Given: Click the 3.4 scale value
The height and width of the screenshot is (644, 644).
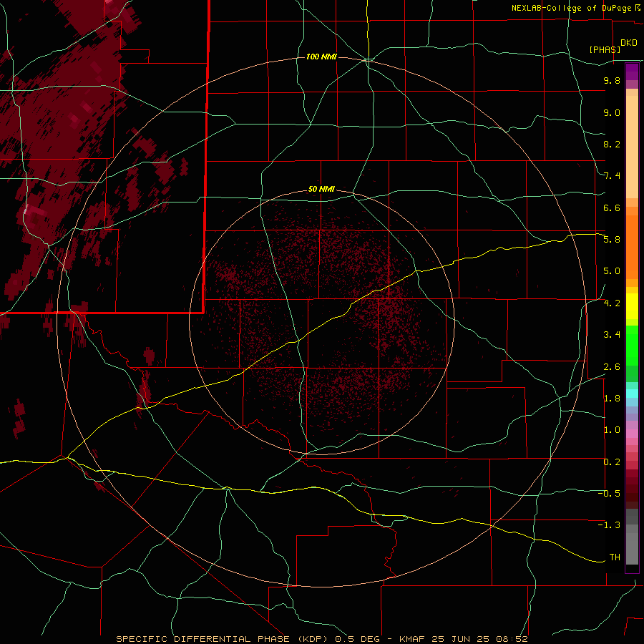Looking at the screenshot, I should (612, 335).
